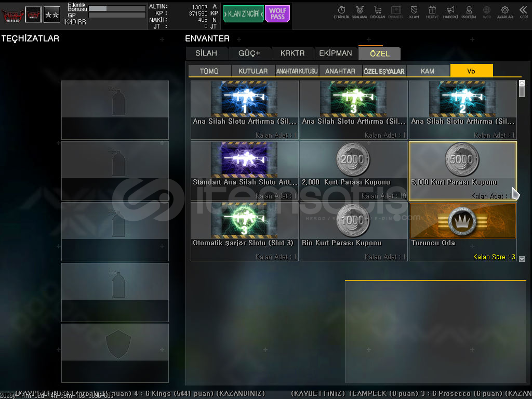Open the WOLF PASS button
532x399 pixels.
(x=277, y=14)
